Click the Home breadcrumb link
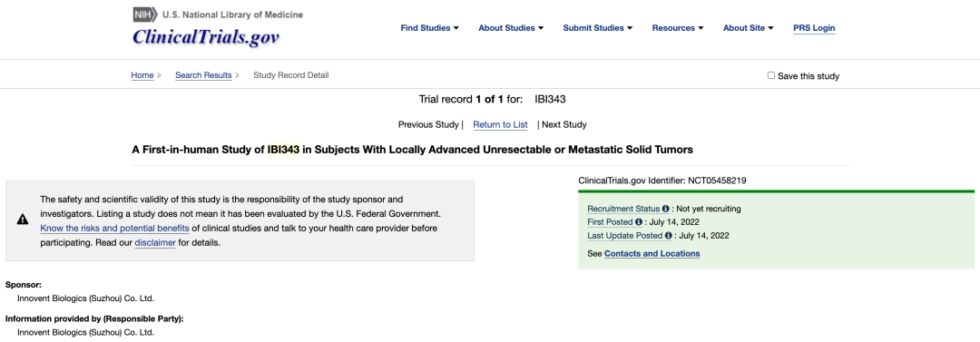 coord(142,75)
